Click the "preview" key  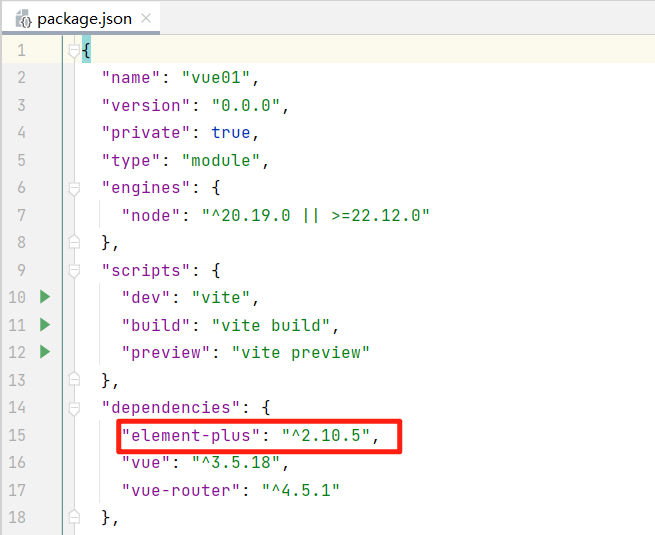(x=166, y=353)
